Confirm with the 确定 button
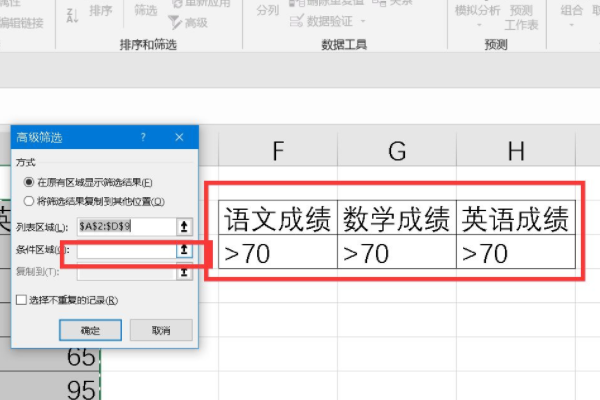Viewport: 600px width, 400px height. (90, 330)
